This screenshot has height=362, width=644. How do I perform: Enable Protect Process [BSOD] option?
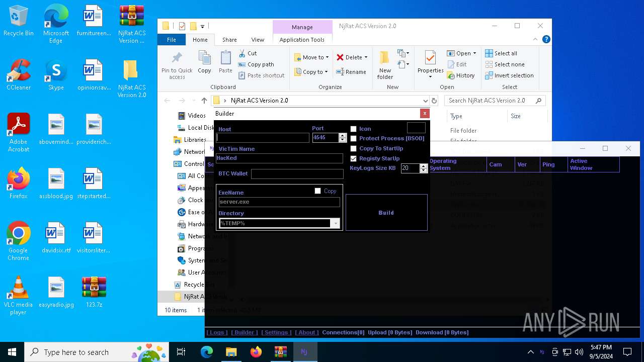click(x=353, y=138)
